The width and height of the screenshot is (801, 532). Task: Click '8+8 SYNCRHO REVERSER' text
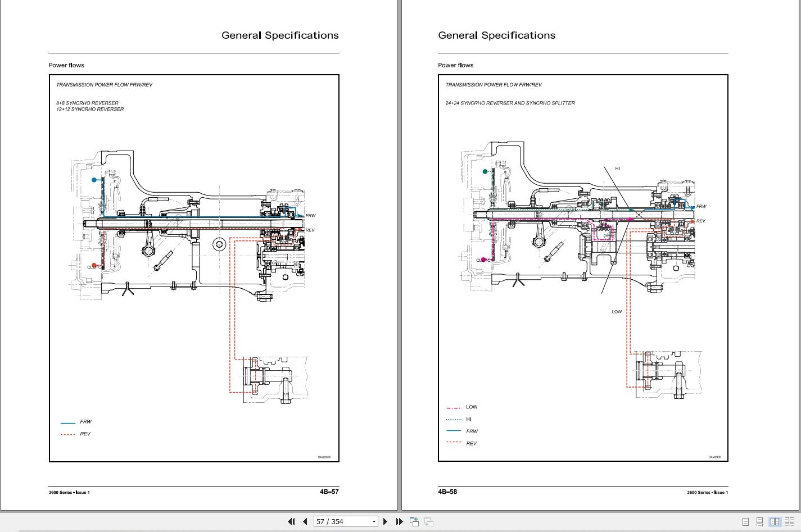[x=87, y=103]
